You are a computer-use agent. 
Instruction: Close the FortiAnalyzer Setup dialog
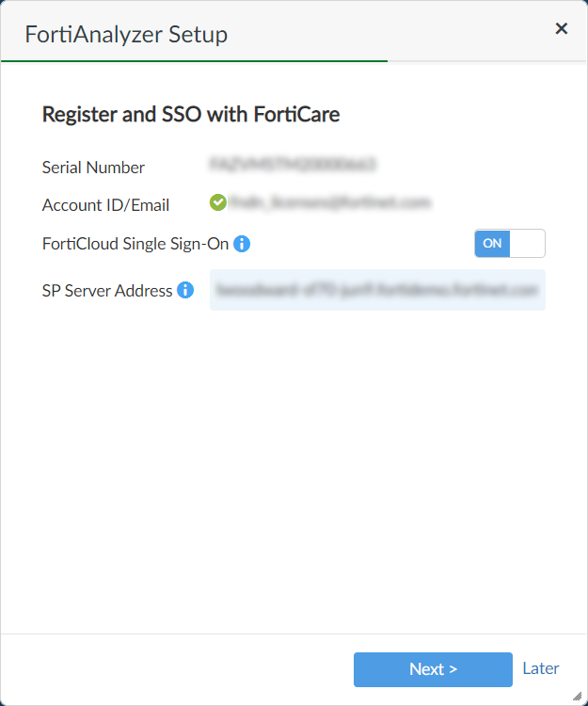[562, 28]
